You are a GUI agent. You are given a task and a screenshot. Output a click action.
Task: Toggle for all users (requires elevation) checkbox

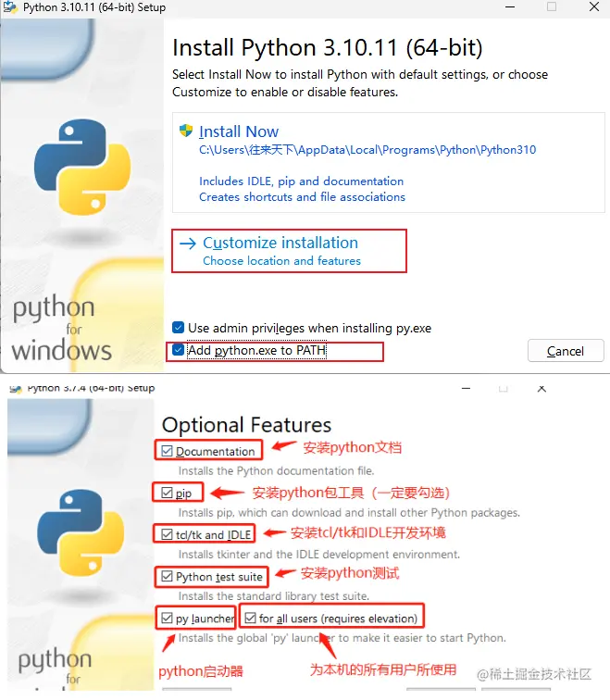pos(250,619)
